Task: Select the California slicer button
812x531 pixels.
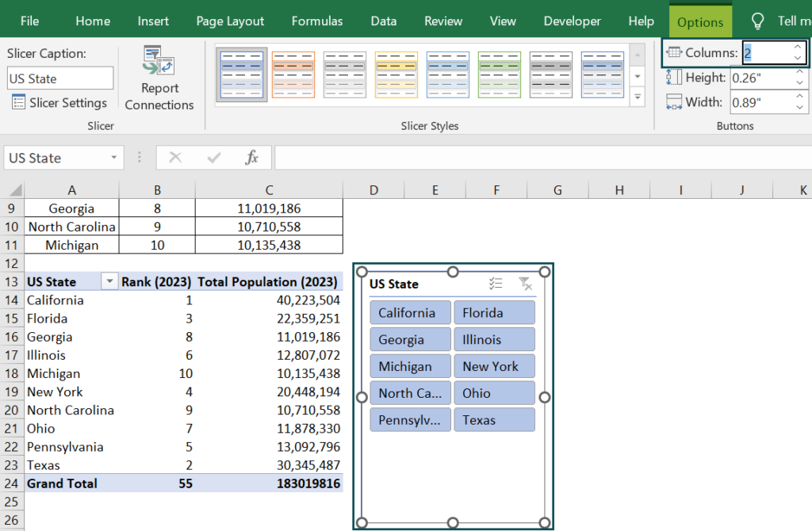Action: 409,312
